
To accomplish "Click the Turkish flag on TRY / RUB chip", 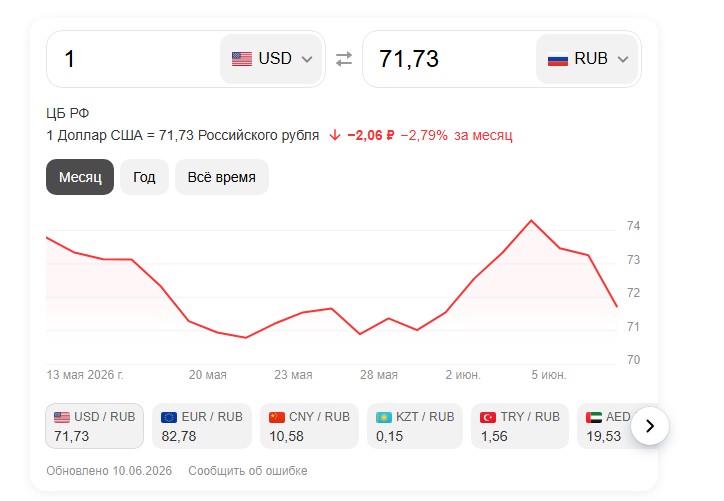I will 488,417.
